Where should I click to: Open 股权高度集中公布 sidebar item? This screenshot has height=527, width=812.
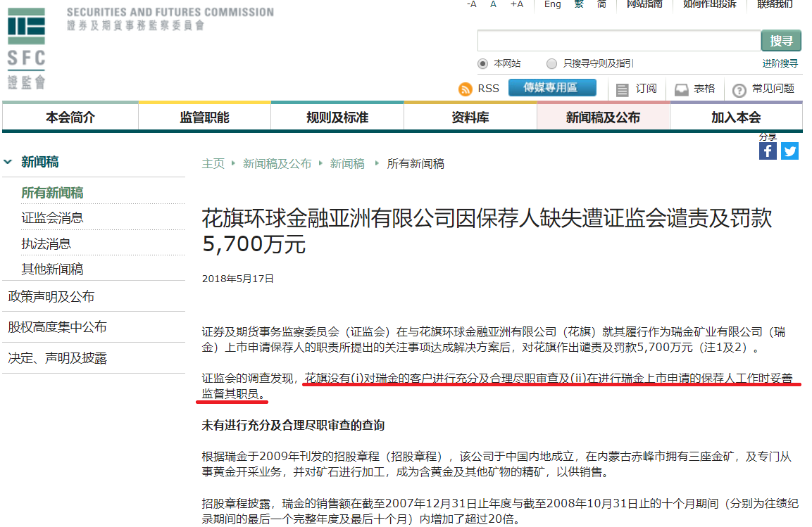57,327
